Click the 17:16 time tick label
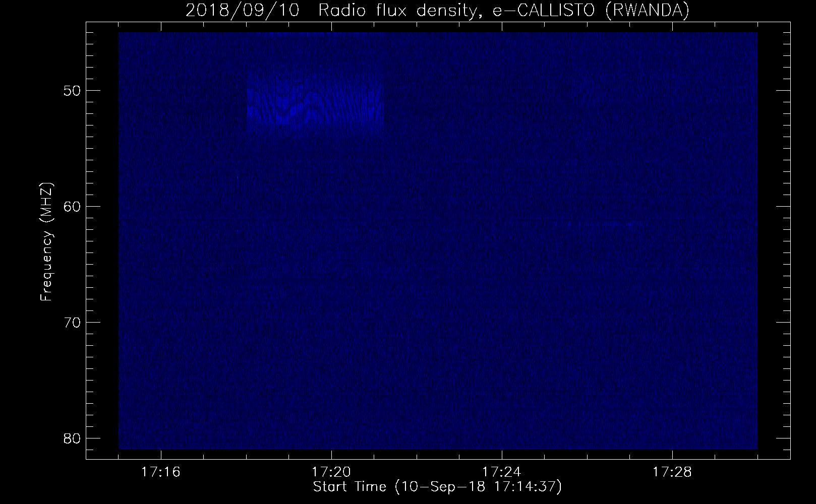The width and height of the screenshot is (816, 504). [161, 472]
